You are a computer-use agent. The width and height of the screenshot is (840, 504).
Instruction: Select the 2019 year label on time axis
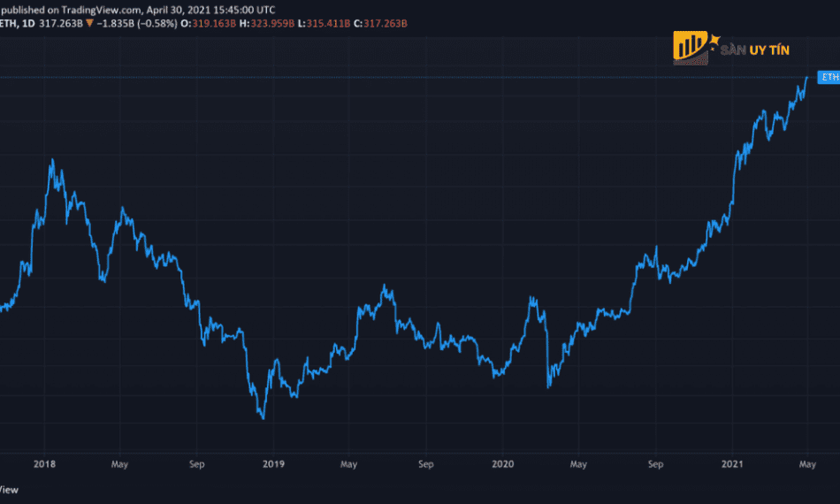(x=272, y=463)
